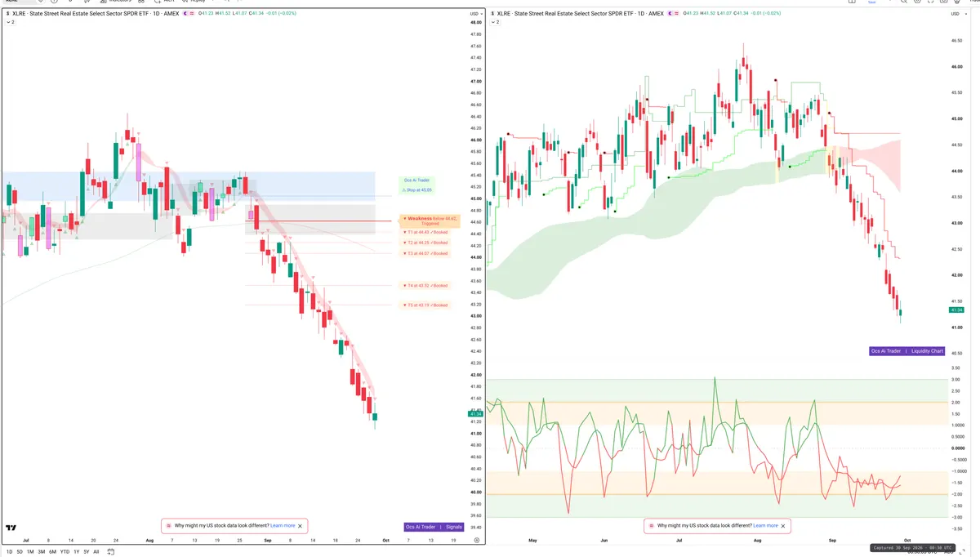Click the Weakness Below 44.62 Triggered label
This screenshot has height=557, width=980.
click(431, 221)
